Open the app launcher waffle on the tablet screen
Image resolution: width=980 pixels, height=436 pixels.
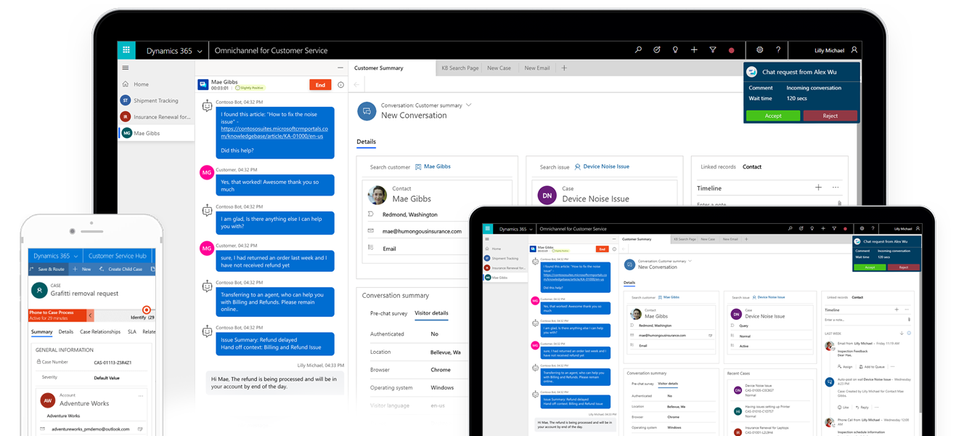pos(488,229)
